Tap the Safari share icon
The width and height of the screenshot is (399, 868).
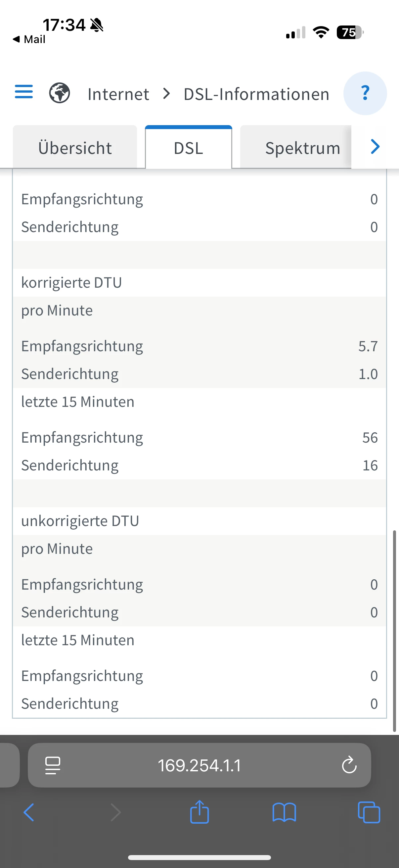tap(199, 812)
